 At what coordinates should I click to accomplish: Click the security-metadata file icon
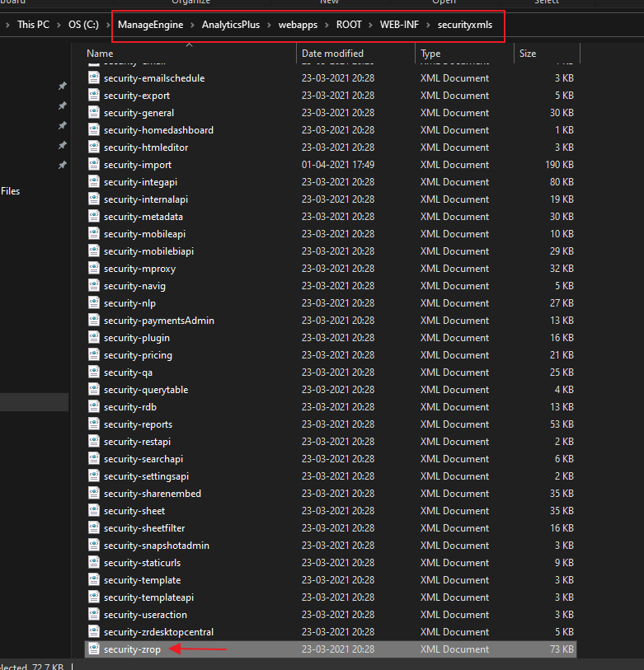coord(94,216)
